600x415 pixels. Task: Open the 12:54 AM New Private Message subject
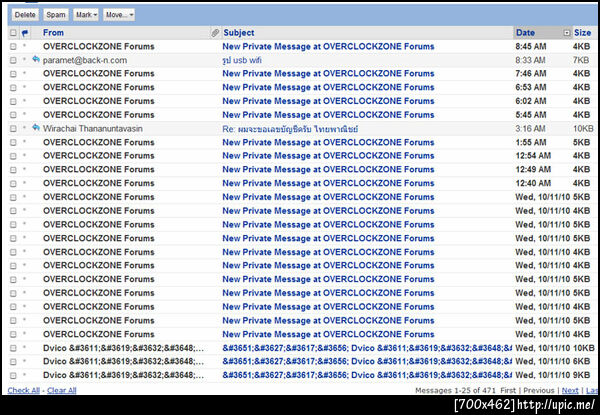tap(328, 156)
